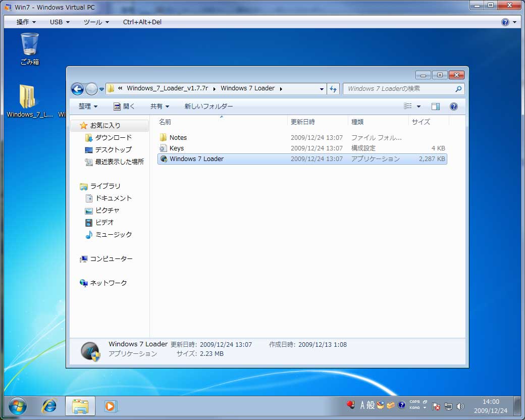Select the Keys configuration file

302,148
